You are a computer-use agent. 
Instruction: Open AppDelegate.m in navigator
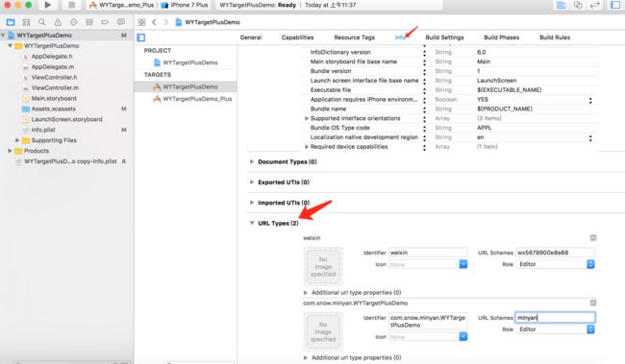[x=53, y=67]
